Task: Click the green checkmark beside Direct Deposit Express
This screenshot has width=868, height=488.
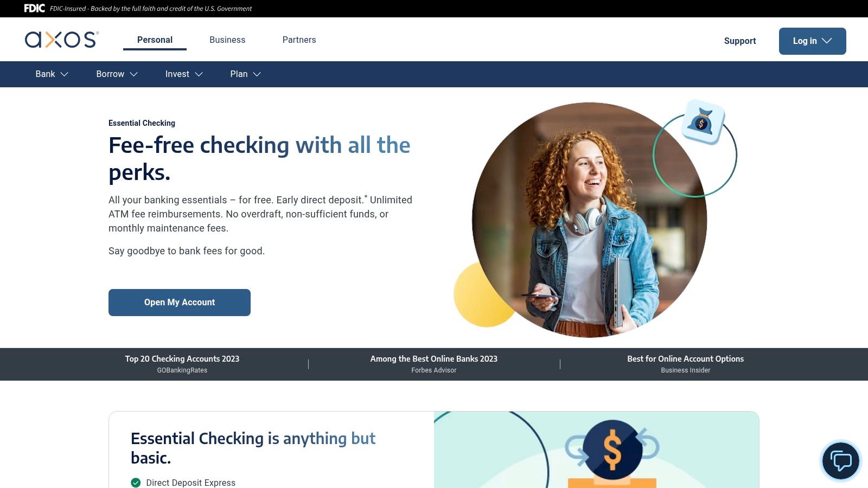Action: pos(136,483)
